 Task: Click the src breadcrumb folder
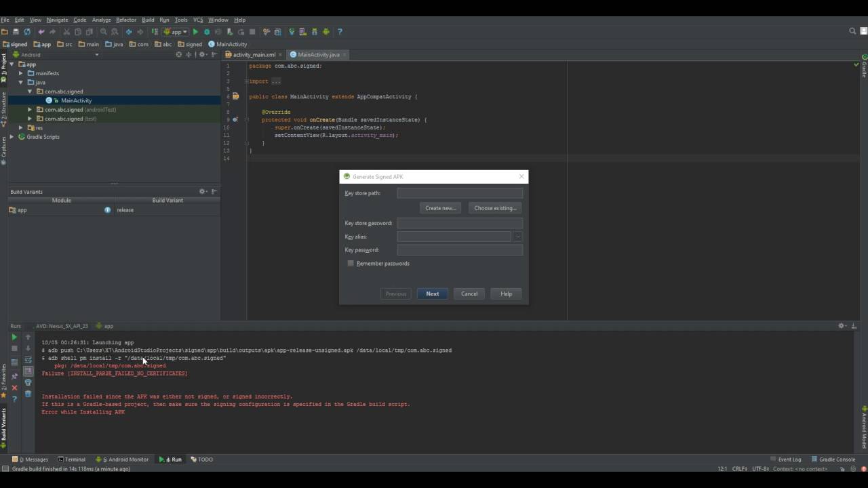tap(64, 44)
